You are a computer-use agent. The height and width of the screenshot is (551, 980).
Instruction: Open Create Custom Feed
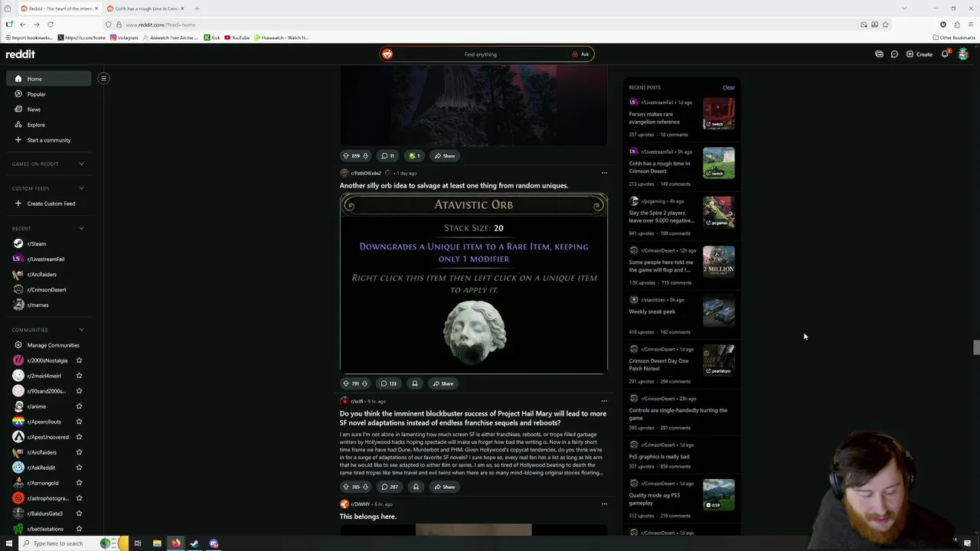(48, 204)
